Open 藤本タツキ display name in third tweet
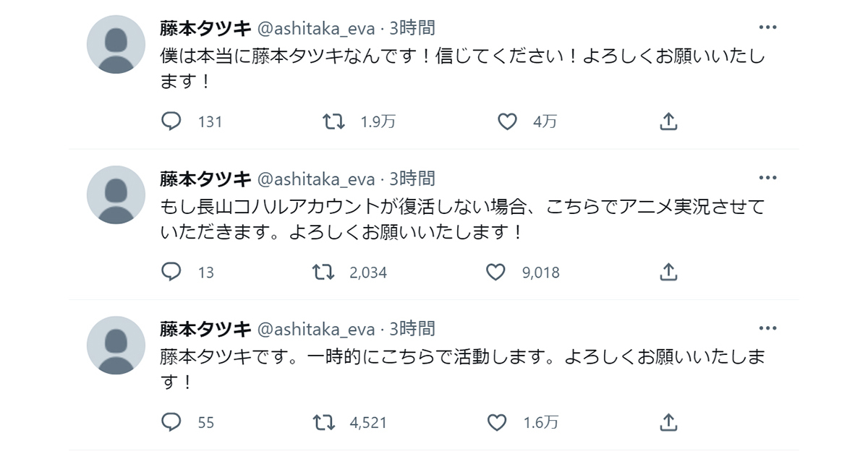868x454 pixels. coord(205,329)
